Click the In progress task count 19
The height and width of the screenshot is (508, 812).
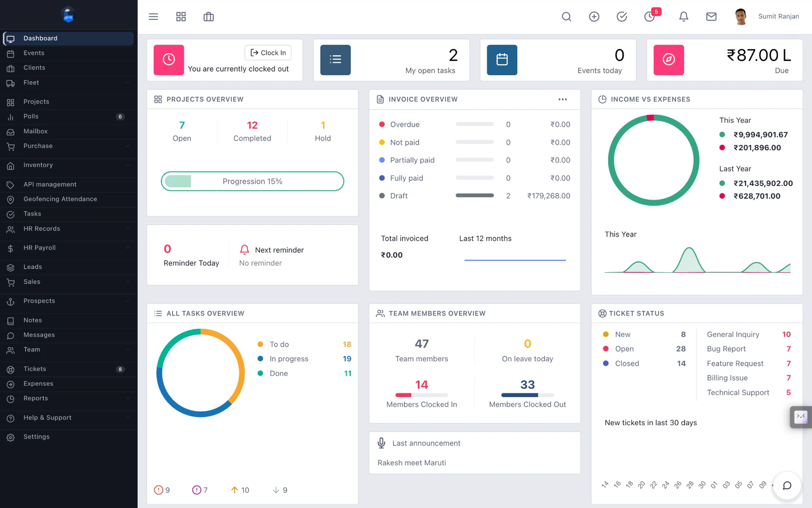click(x=347, y=359)
